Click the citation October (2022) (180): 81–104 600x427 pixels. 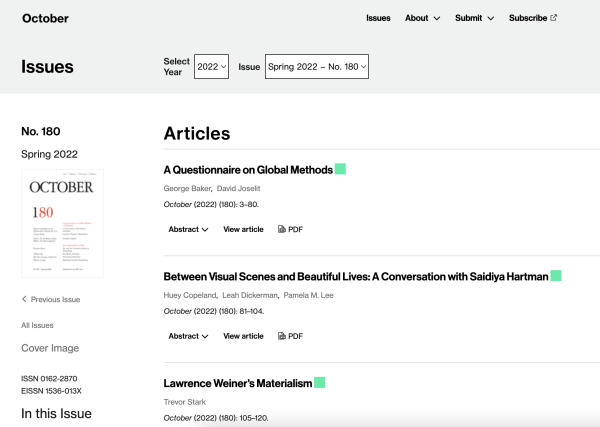pyautogui.click(x=214, y=311)
